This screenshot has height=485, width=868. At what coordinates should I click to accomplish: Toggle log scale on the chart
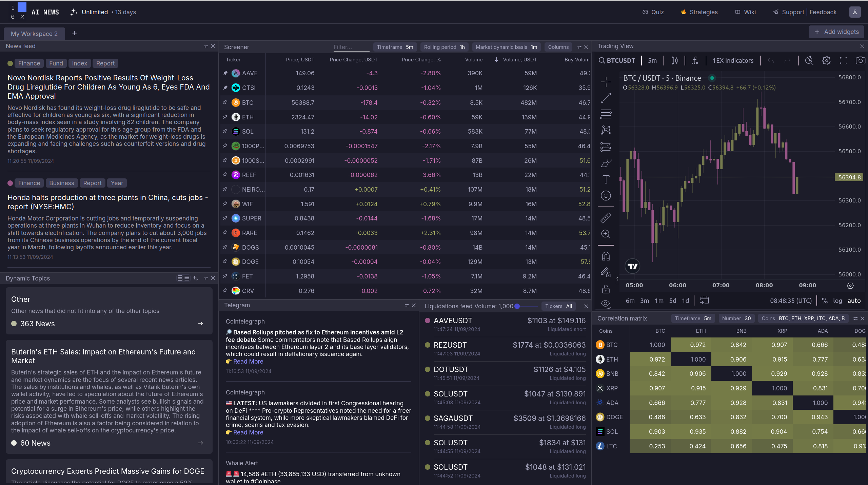point(837,301)
